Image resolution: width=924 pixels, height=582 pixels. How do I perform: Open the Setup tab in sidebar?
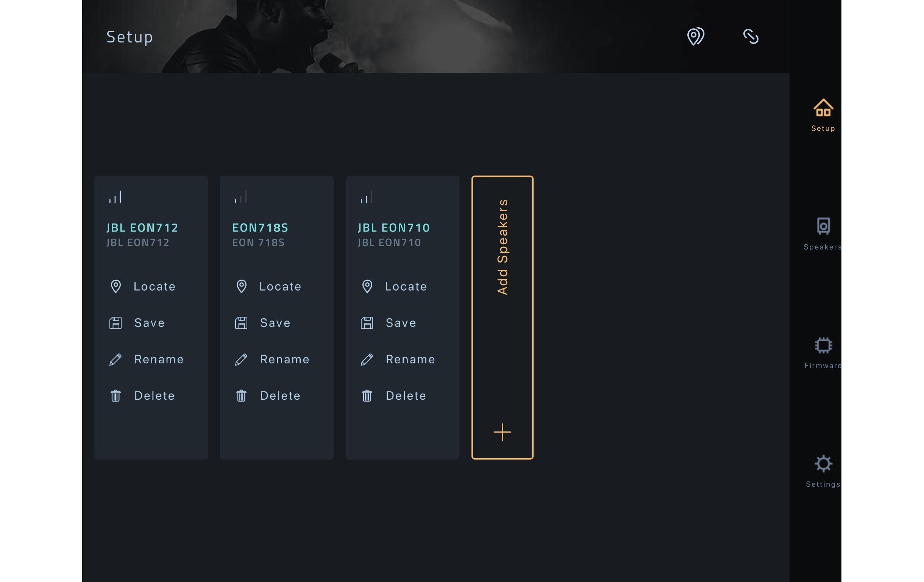(x=823, y=115)
